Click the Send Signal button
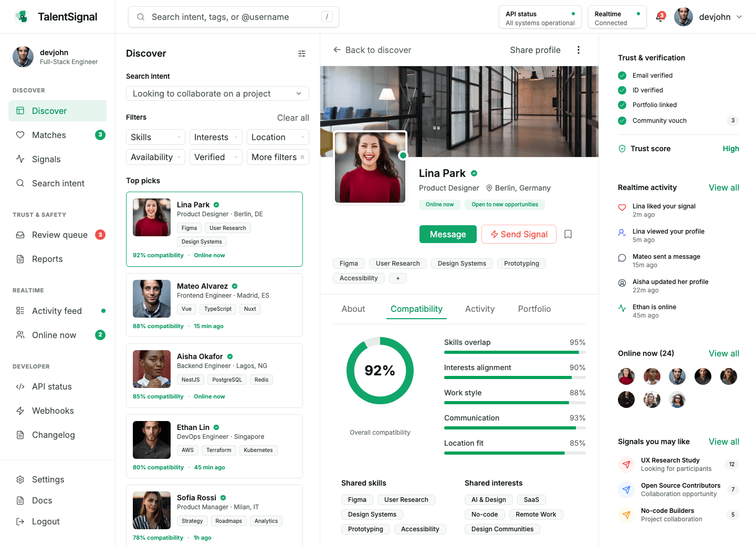This screenshot has width=756, height=546. pos(519,234)
